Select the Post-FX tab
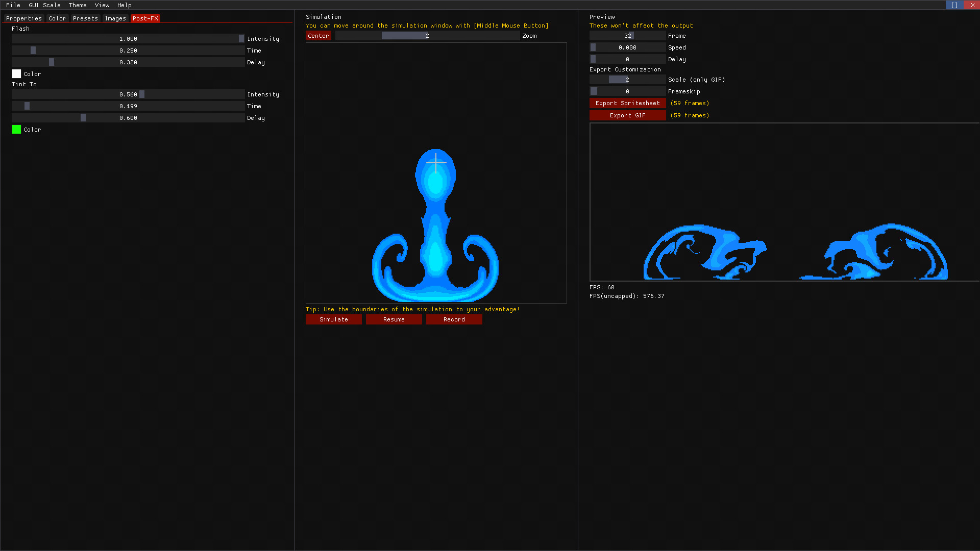 click(x=145, y=18)
